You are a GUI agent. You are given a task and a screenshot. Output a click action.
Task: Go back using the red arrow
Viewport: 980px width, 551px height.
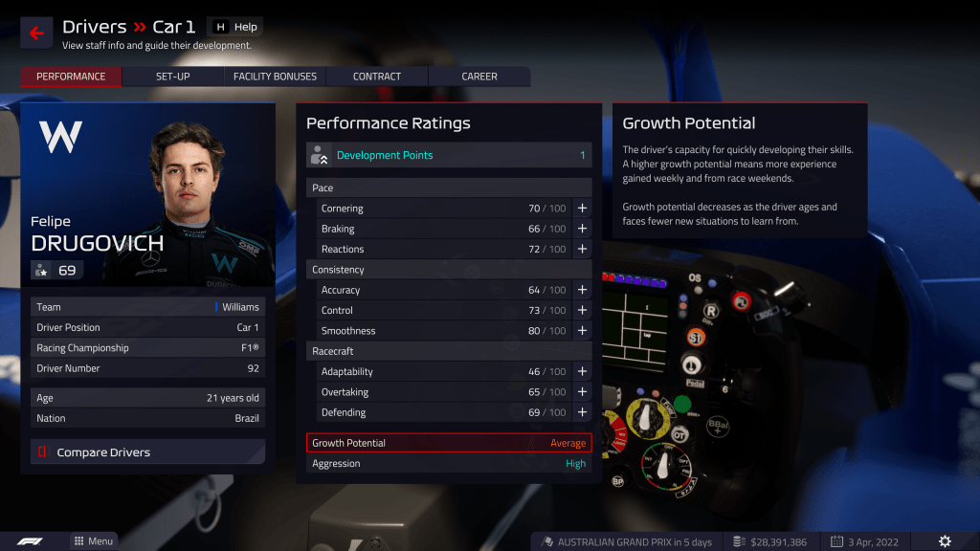36,33
